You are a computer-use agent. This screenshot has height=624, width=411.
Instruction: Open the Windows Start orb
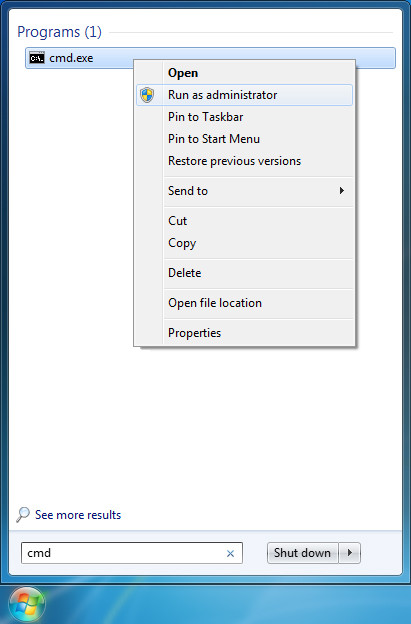point(27,606)
